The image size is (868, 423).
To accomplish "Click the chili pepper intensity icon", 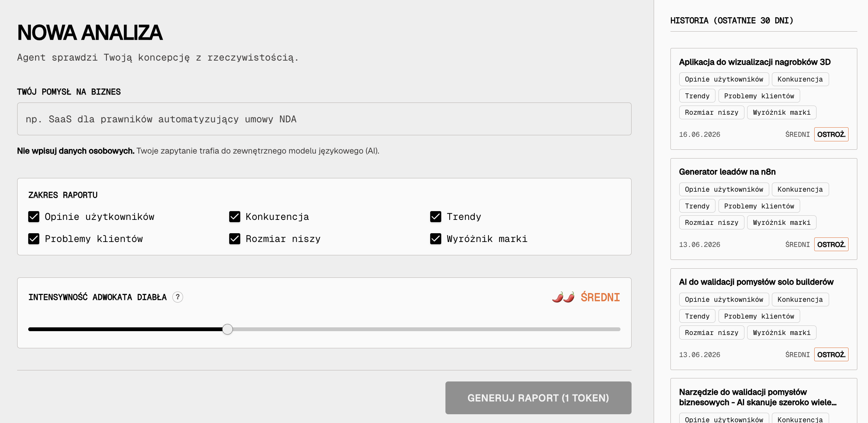I will [563, 297].
